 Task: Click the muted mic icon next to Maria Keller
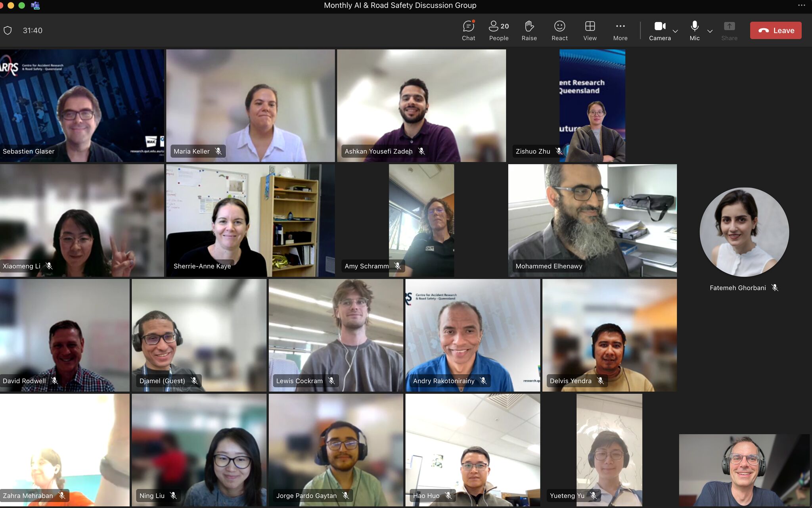(218, 151)
